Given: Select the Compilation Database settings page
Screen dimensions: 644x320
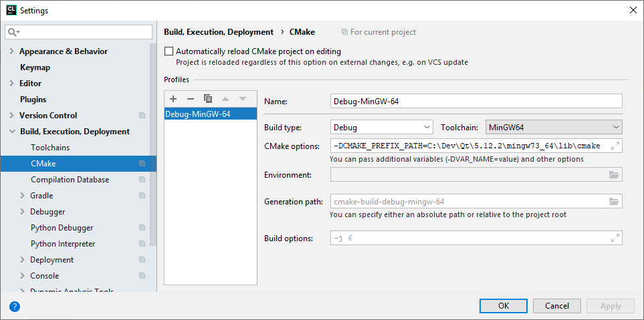Looking at the screenshot, I should click(70, 180).
